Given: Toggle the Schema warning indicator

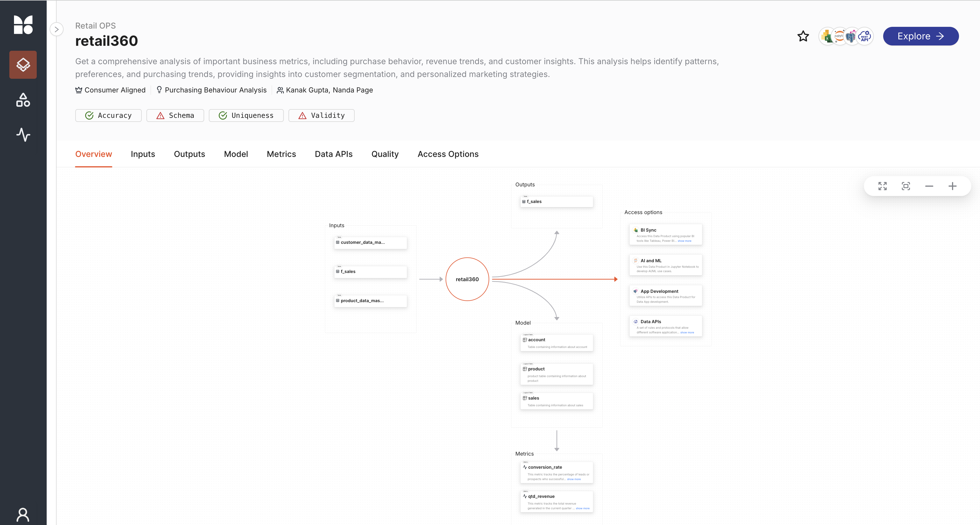Looking at the screenshot, I should click(175, 116).
